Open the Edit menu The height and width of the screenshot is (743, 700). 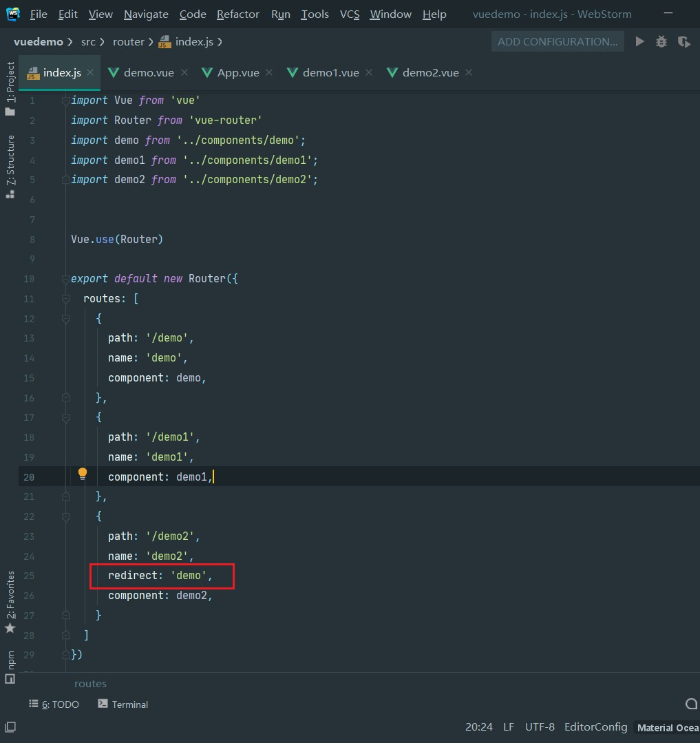(x=67, y=14)
